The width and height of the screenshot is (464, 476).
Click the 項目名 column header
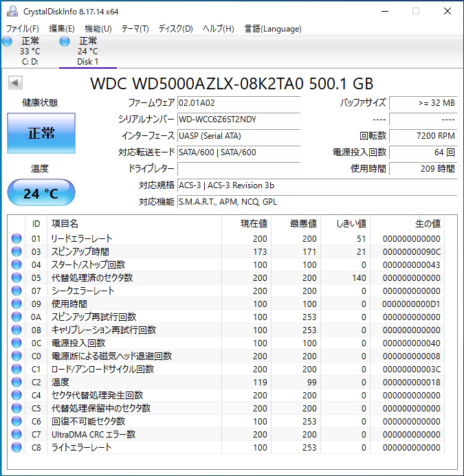tap(134, 224)
